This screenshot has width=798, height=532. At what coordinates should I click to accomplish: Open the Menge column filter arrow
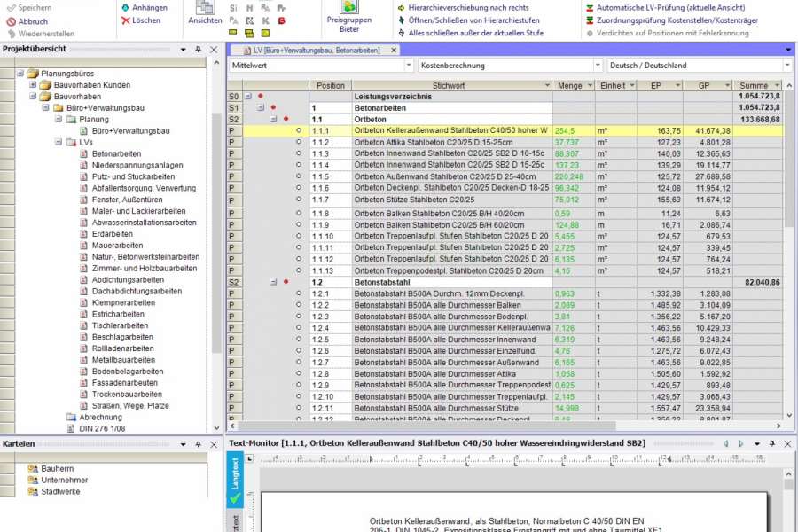pos(590,85)
